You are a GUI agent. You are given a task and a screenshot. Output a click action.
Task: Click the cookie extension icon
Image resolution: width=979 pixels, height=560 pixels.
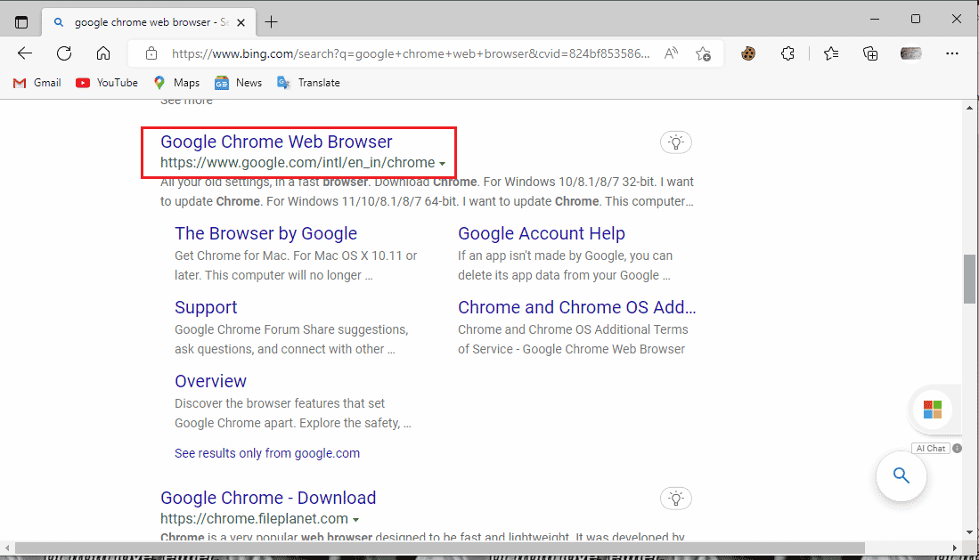click(x=748, y=53)
